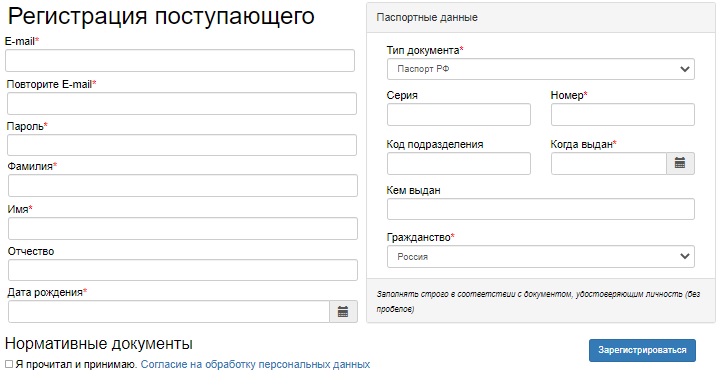Click the Регистрация поступающего title

click(161, 17)
